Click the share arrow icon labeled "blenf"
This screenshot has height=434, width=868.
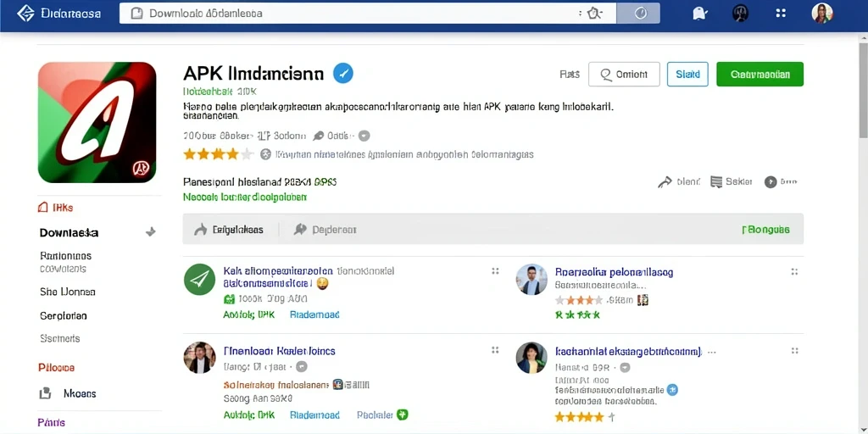(x=665, y=182)
